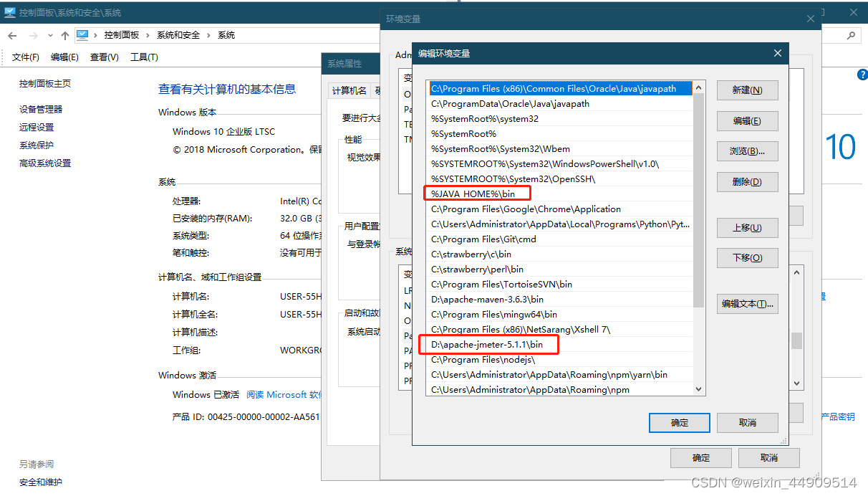Select the NetSarang Xshell 7 entry
The image size is (868, 496).
[x=559, y=330]
